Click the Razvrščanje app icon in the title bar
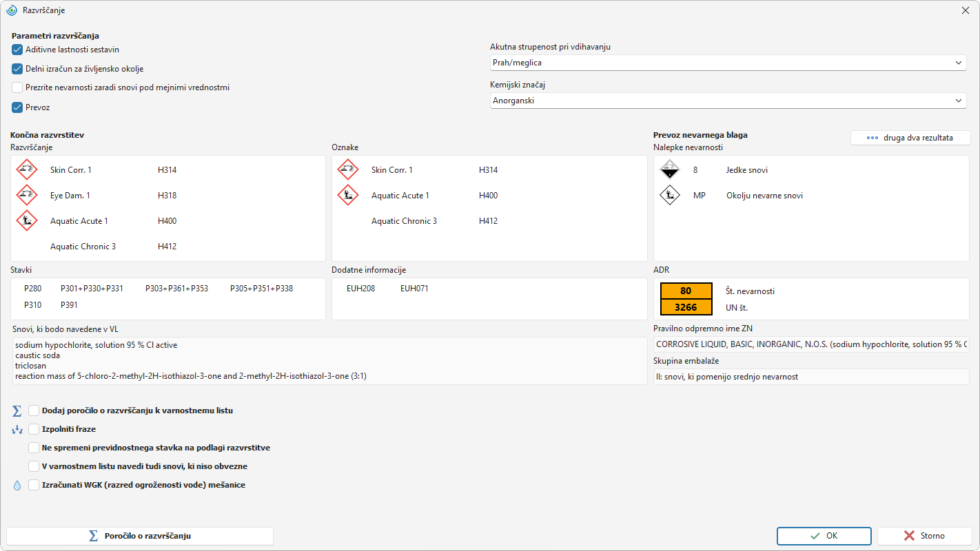The height and width of the screenshot is (551, 980). pyautogui.click(x=12, y=10)
